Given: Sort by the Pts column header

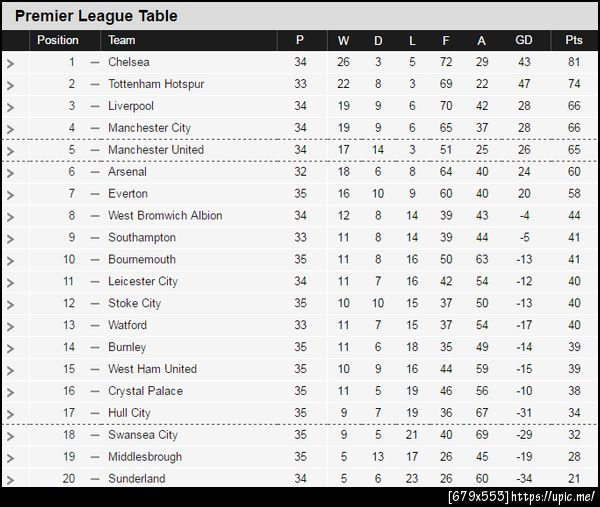Looking at the screenshot, I should click(x=573, y=40).
